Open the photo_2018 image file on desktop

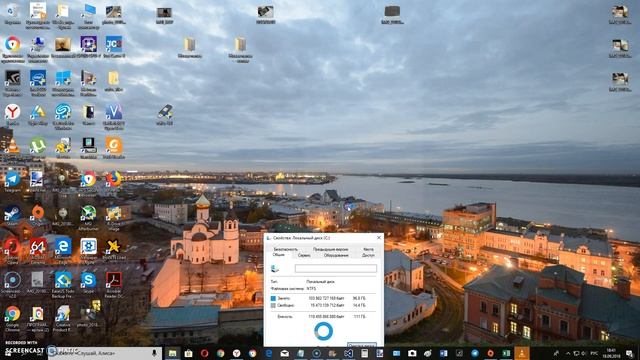pos(88,317)
